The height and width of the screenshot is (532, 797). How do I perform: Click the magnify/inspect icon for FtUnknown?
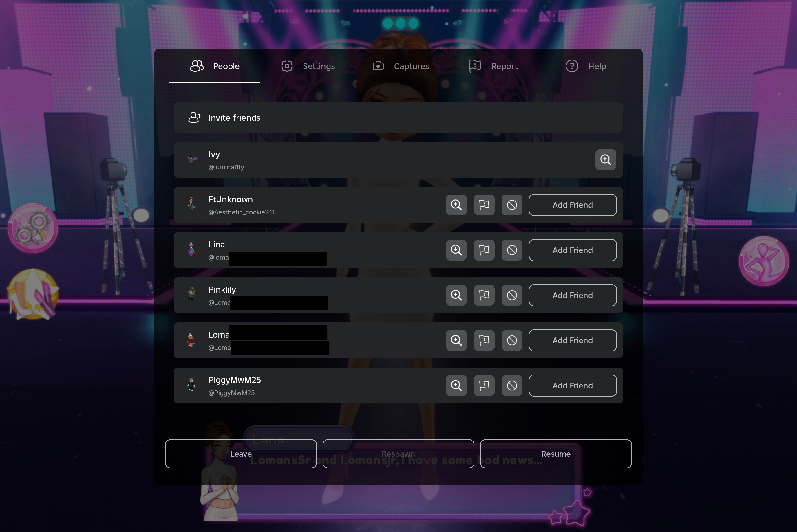point(456,205)
